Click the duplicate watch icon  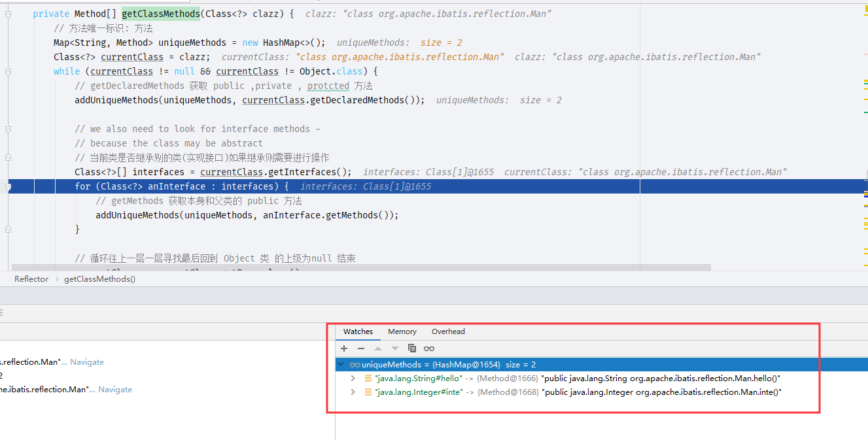click(x=411, y=348)
